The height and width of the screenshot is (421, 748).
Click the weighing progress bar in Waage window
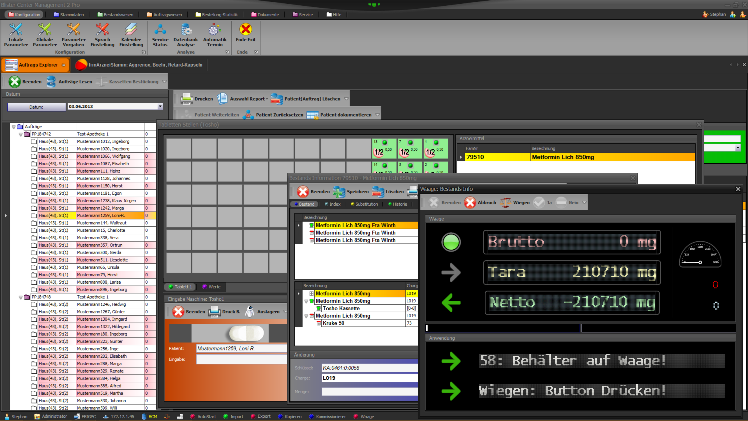coord(580,328)
